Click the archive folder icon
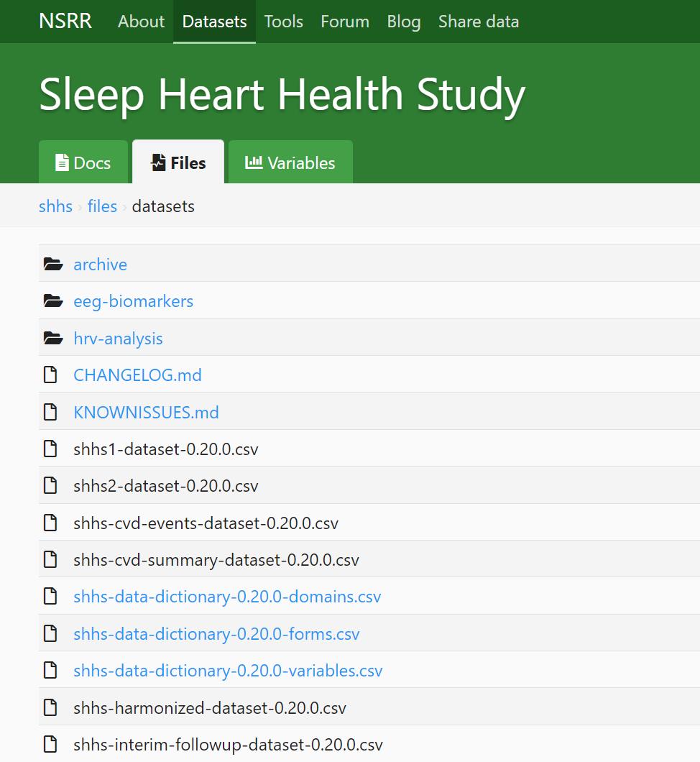Screen dimensions: 700x762 tap(52, 265)
